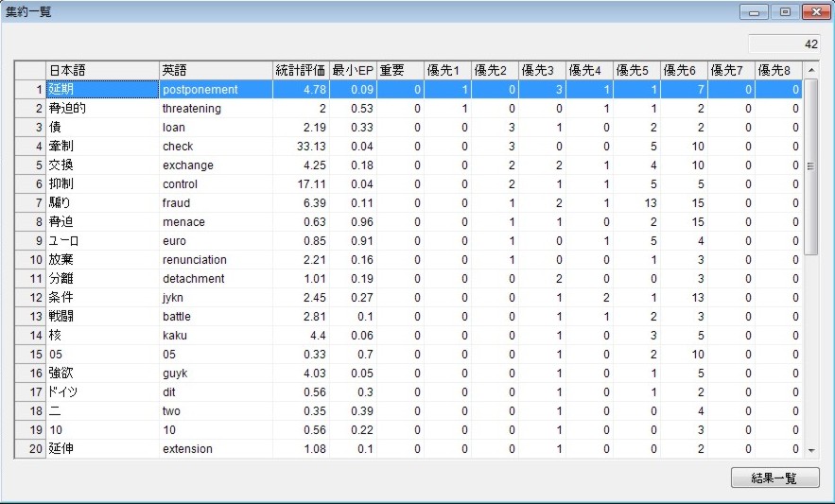
Task: Click the 33.13 value in the 統計評価 column
Action: coord(301,147)
